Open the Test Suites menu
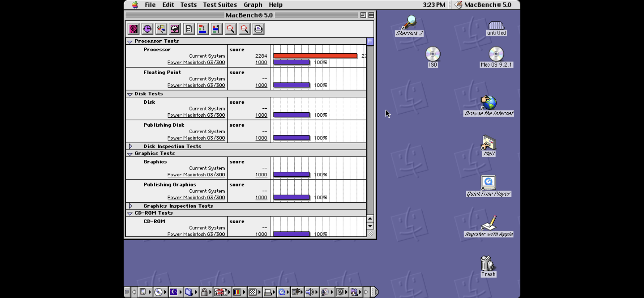Screen dimensions: 644x298 (x=220, y=5)
